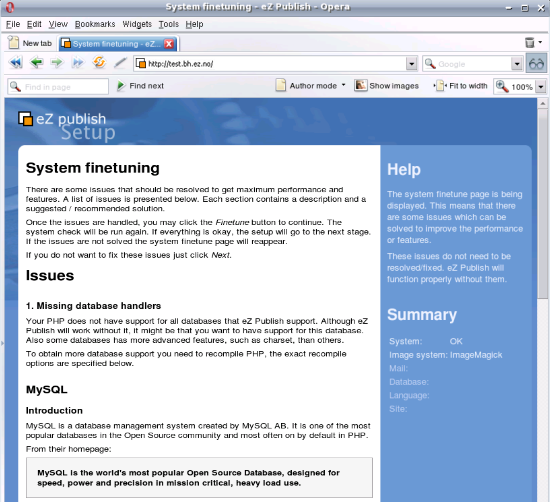The height and width of the screenshot is (502, 550).
Task: Toggle Author mode page style
Action: tap(307, 86)
